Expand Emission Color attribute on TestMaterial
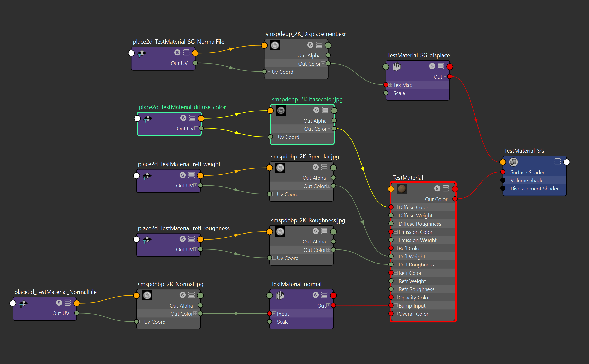The width and height of the screenshot is (589, 364). click(396, 232)
